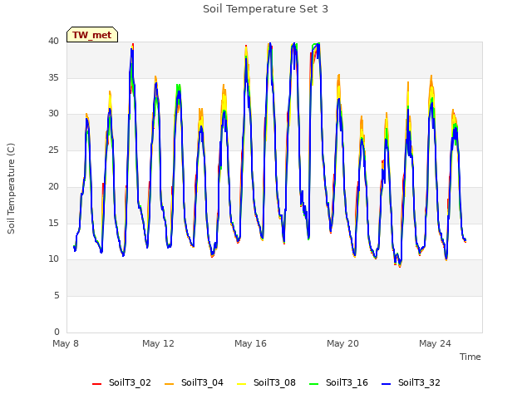Screen dimensions: 532x399
Task: Click the 5 y-axis tick label
Action: (57, 296)
